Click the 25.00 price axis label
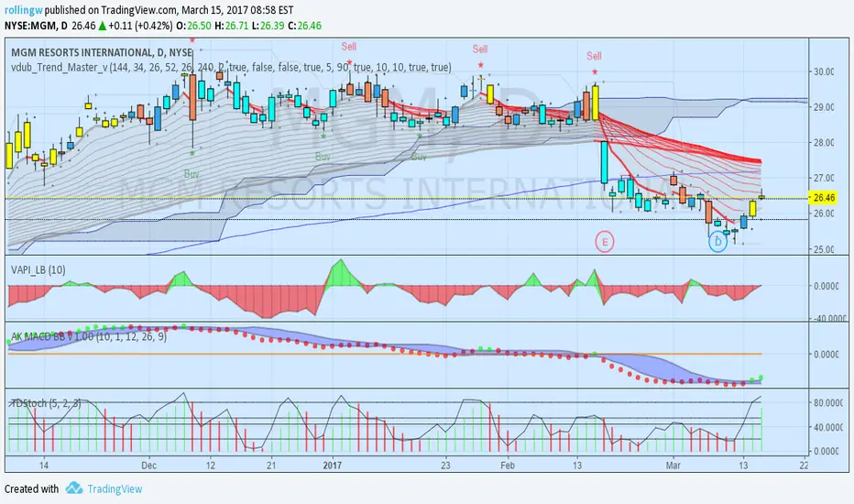 (824, 249)
